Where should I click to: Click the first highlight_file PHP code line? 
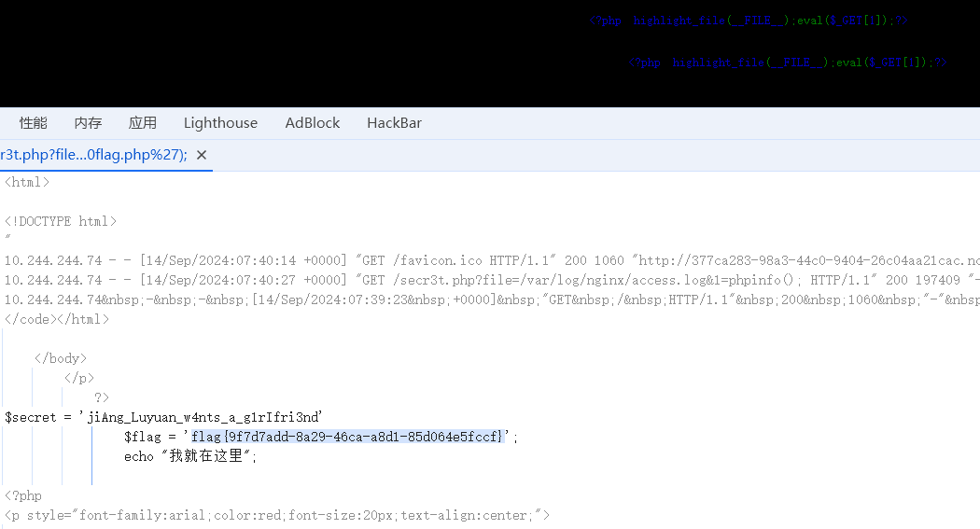[x=749, y=20]
